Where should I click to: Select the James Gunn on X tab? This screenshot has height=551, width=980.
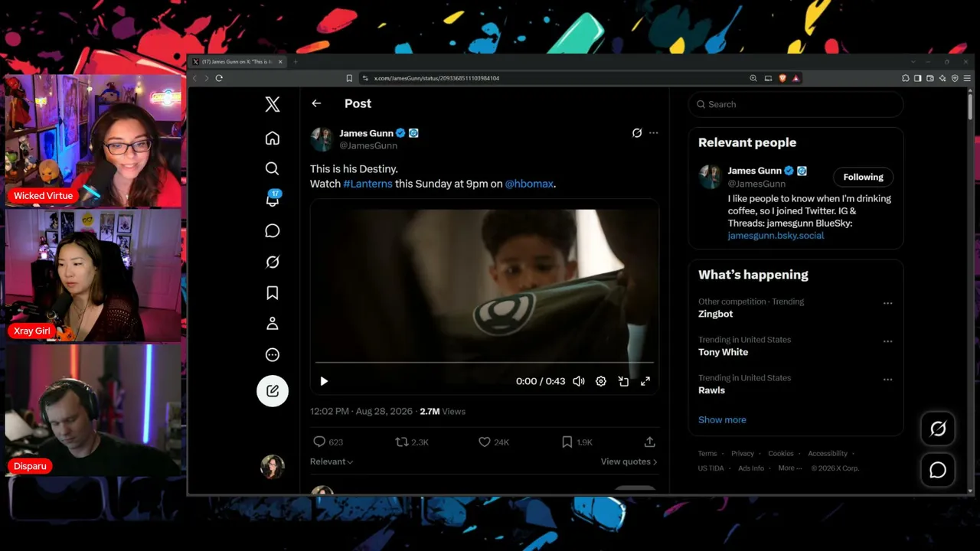pos(238,62)
